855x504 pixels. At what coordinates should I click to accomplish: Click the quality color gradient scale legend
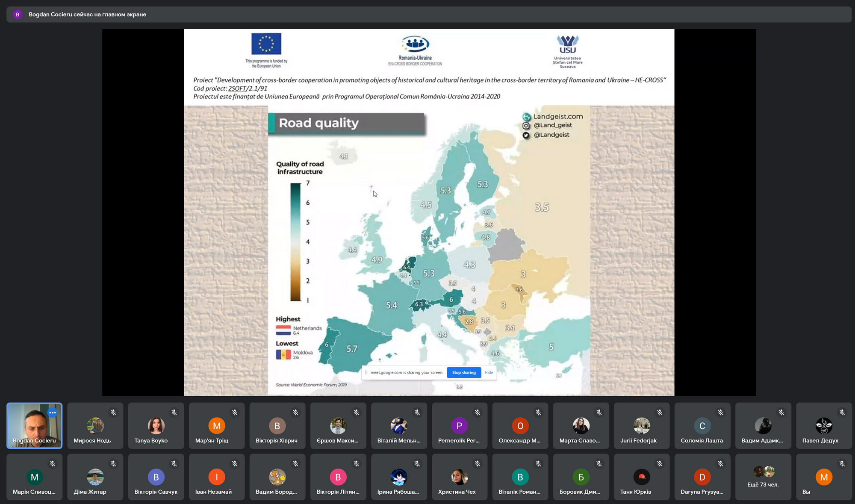(295, 242)
